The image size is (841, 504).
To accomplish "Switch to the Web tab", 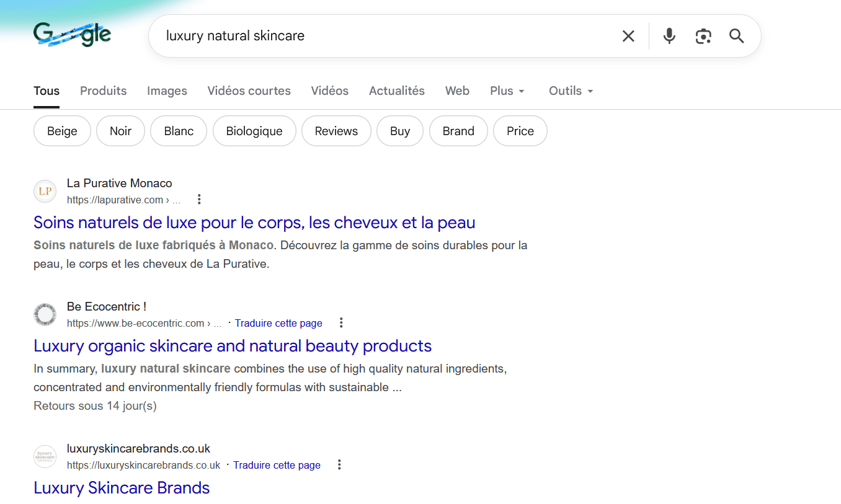I will coord(457,91).
